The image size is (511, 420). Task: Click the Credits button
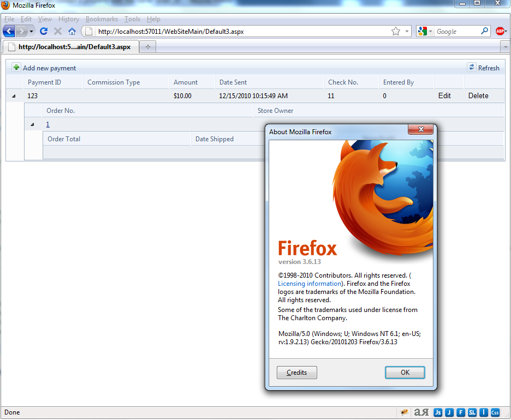pyautogui.click(x=296, y=373)
